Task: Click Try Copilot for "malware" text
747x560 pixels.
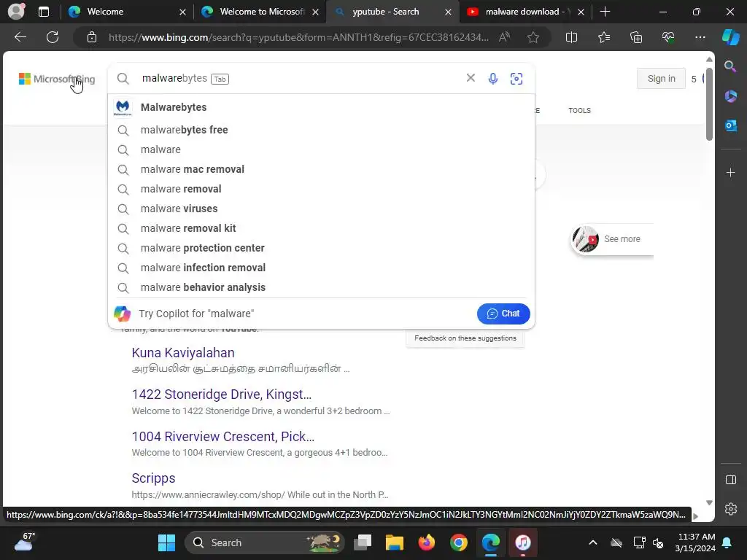Action: (196, 314)
